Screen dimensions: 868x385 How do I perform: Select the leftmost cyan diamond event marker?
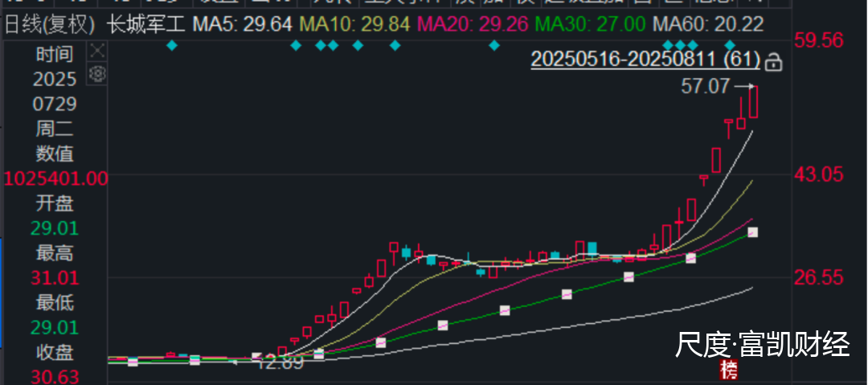(172, 46)
